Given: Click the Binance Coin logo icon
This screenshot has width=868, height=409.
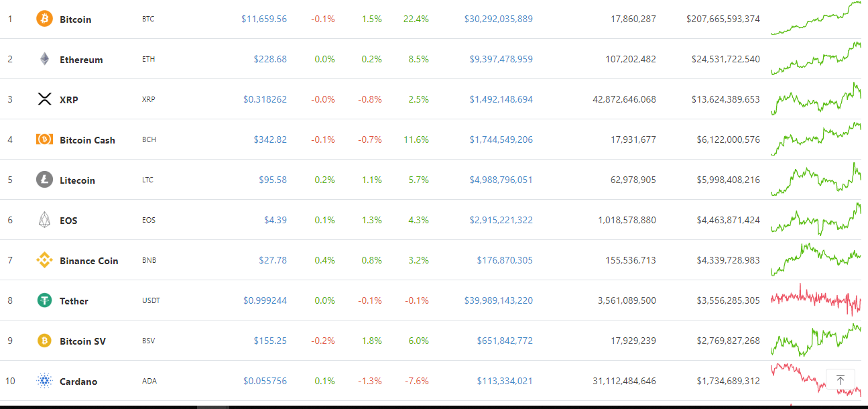Looking at the screenshot, I should (44, 260).
